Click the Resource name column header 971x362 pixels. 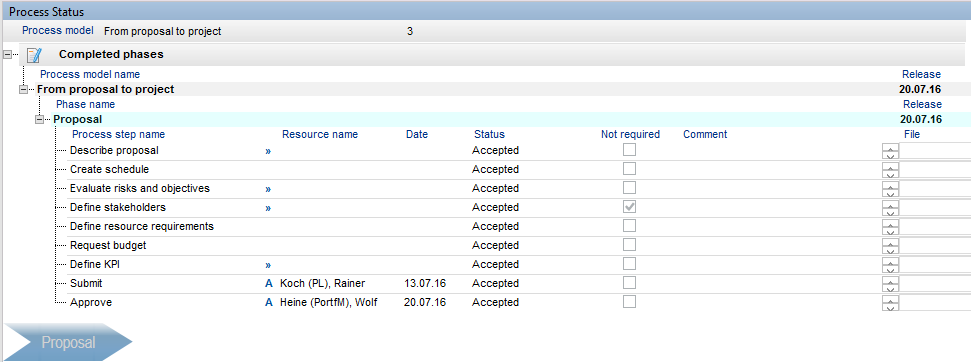(x=320, y=134)
